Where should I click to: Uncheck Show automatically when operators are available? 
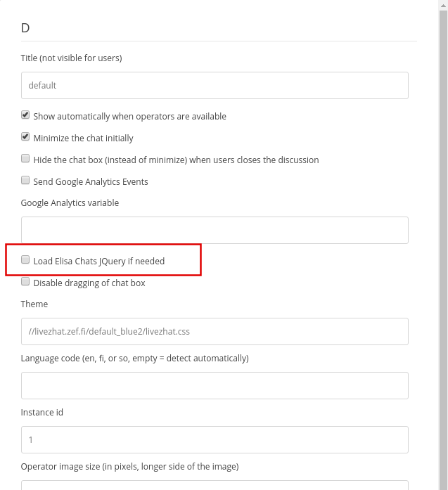coord(25,115)
